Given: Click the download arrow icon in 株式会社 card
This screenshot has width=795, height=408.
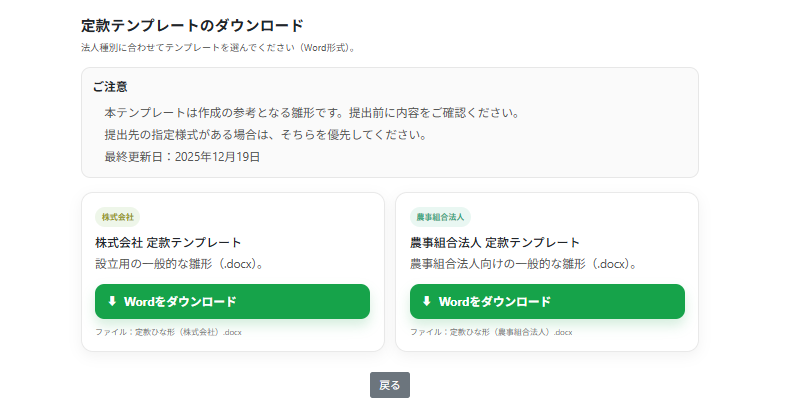Looking at the screenshot, I should coord(112,301).
